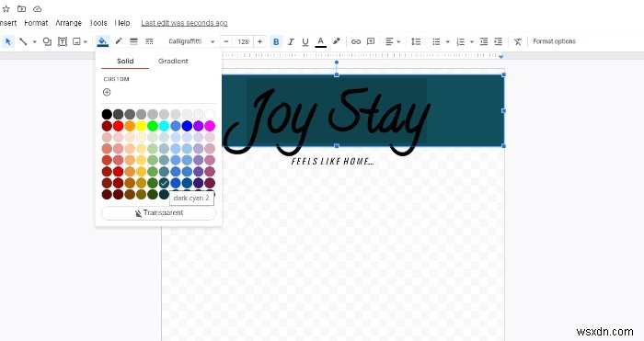This screenshot has width=644, height=341.
Task: Open the Text color picker
Action: coord(321,41)
